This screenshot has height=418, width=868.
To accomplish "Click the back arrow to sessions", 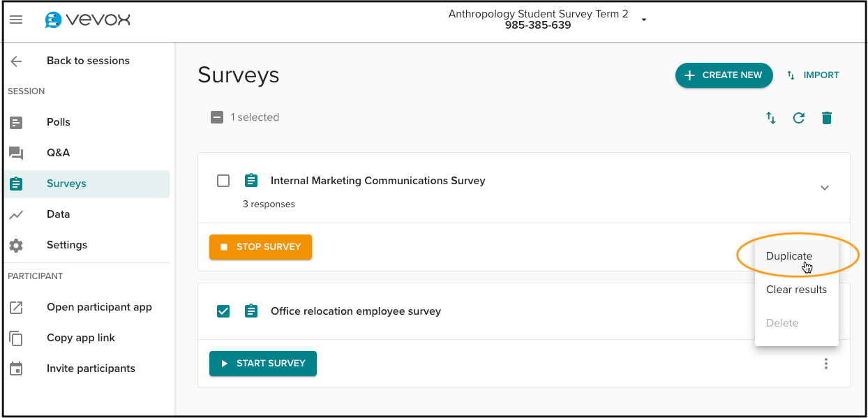I will [x=16, y=61].
